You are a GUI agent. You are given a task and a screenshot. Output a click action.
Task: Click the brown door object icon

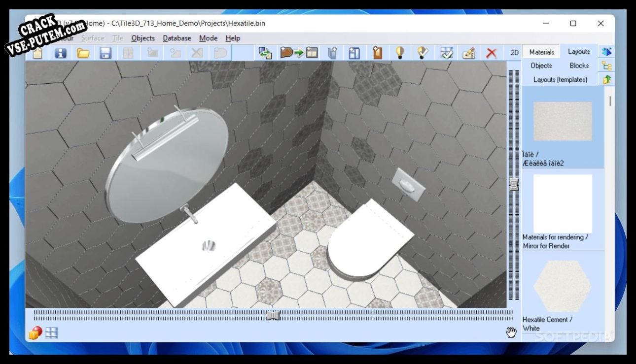point(377,53)
